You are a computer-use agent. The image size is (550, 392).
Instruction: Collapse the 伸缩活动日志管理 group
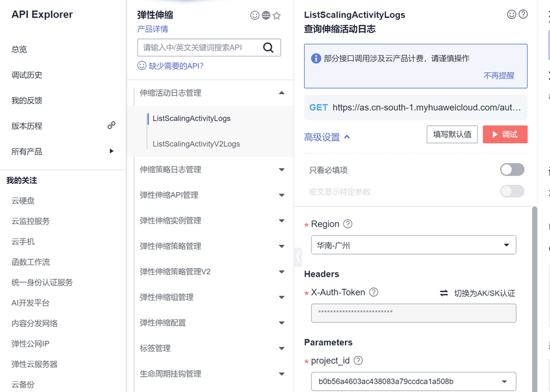(x=282, y=93)
